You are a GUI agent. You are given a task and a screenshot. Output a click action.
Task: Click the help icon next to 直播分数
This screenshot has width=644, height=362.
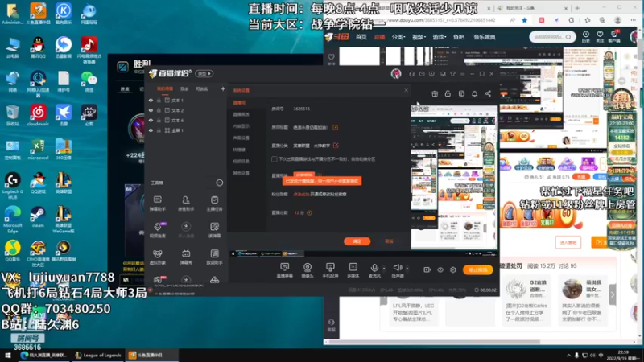(309, 212)
